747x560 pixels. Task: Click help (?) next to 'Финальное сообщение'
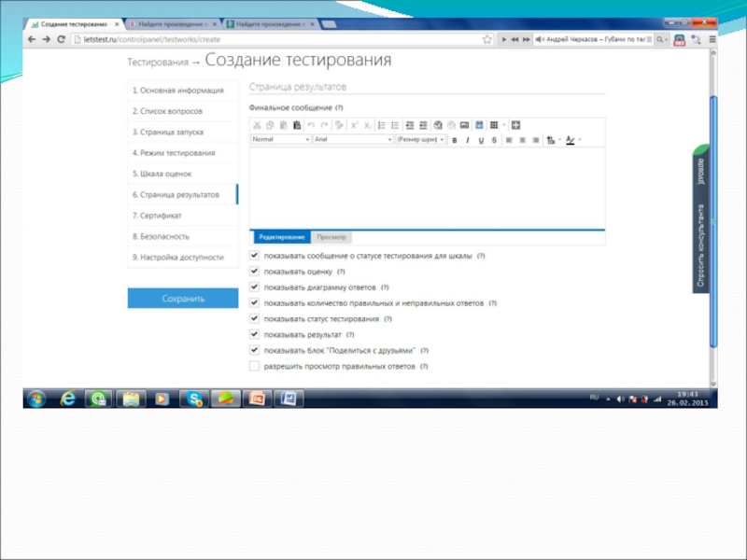[x=339, y=107]
